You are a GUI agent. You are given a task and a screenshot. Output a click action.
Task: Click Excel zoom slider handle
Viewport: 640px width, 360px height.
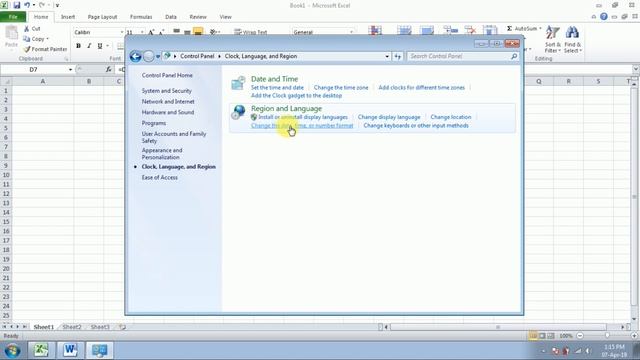[x=607, y=336]
